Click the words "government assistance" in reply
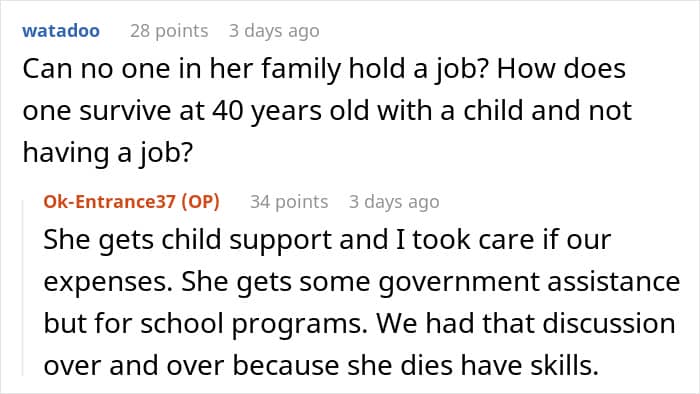The width and height of the screenshot is (700, 394). (x=529, y=282)
